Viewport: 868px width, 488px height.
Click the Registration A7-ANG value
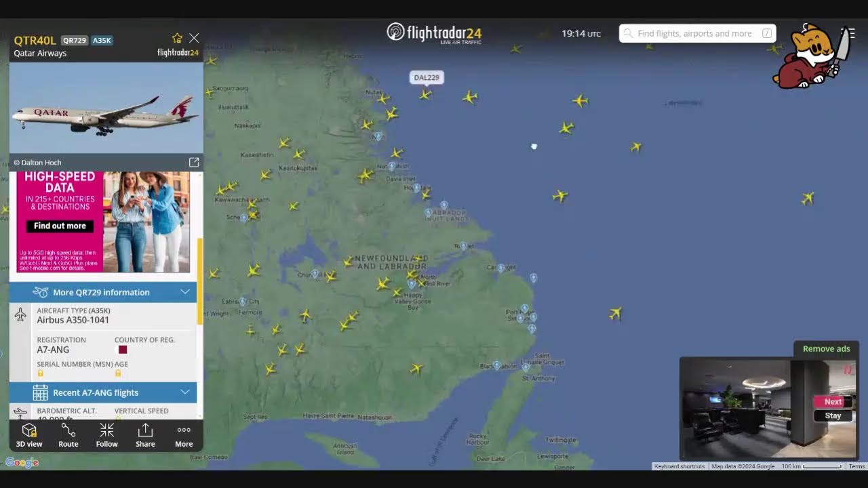pyautogui.click(x=53, y=350)
